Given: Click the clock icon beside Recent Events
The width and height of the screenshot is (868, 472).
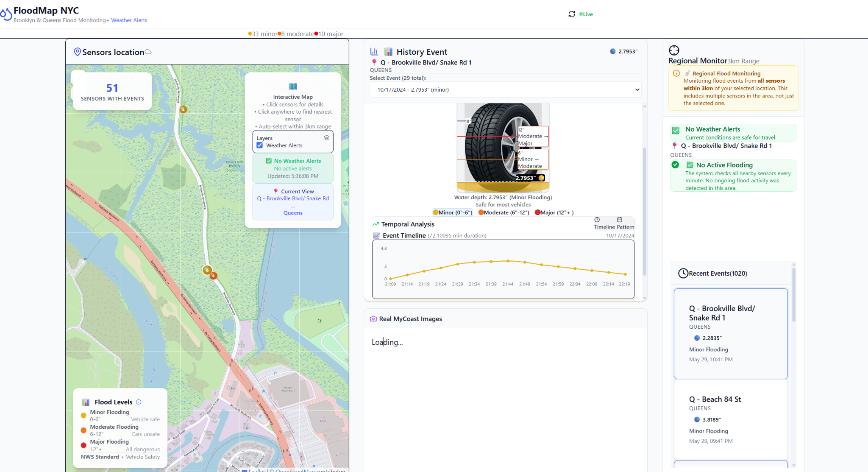Looking at the screenshot, I should tap(683, 274).
